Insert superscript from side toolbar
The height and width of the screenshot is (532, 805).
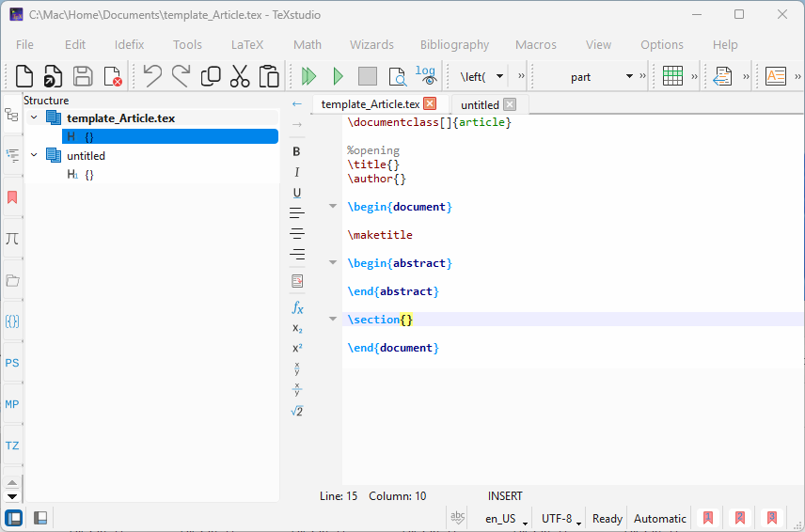[297, 349]
